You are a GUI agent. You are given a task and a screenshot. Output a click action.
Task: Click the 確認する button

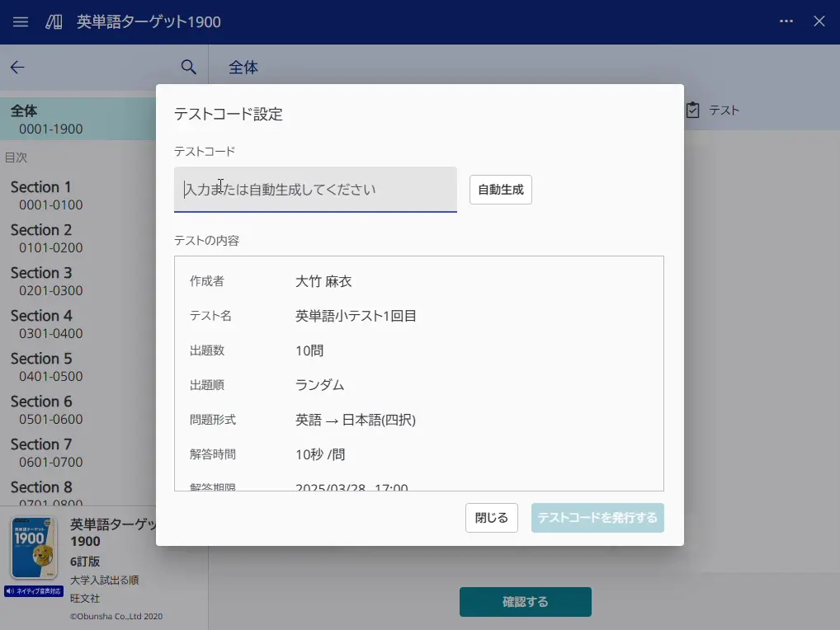525,601
